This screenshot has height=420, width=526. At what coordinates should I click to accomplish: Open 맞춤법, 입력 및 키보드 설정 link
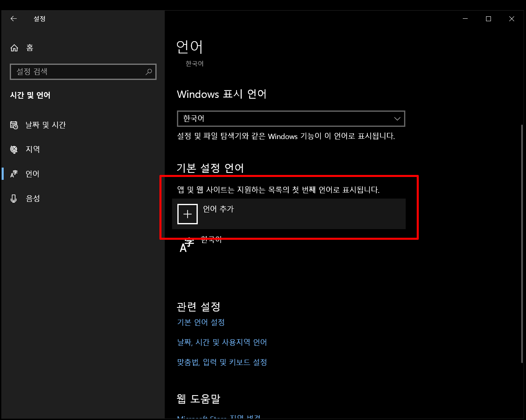(x=222, y=363)
